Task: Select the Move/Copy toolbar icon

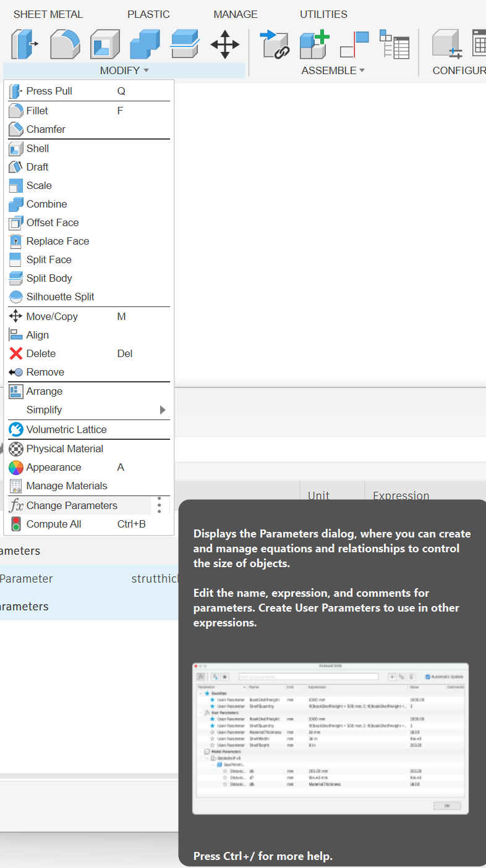Action: [225, 44]
